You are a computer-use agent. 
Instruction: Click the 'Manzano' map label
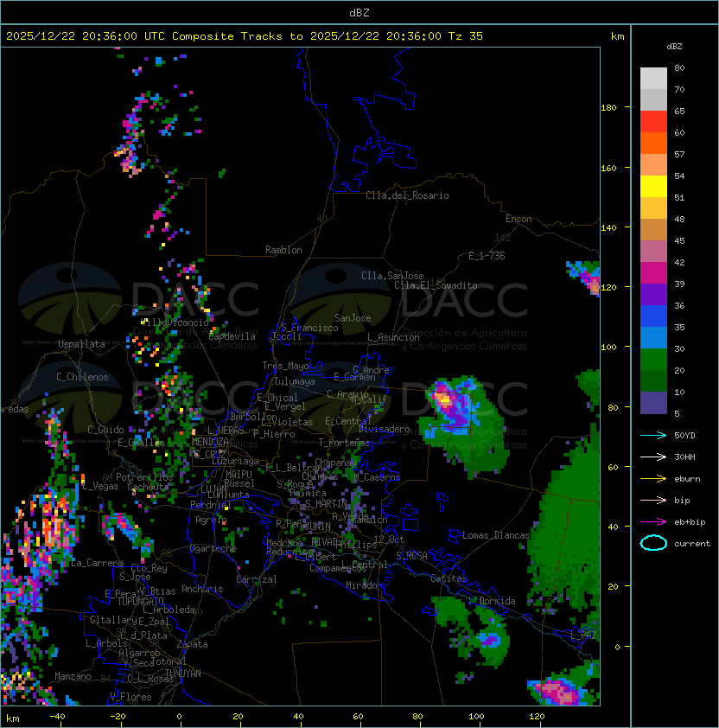tap(73, 676)
